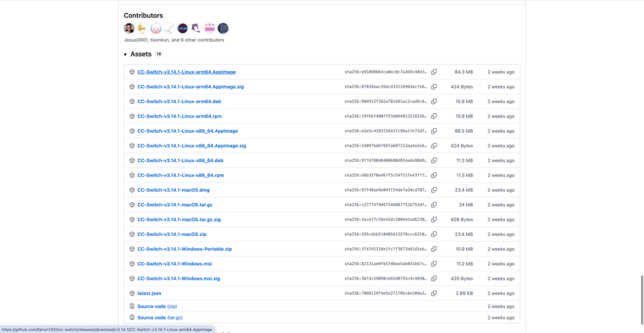Download CC-Switch-v3.14.1-Linux-x86_64.rpm
This screenshot has height=333, width=644.
(181, 175)
